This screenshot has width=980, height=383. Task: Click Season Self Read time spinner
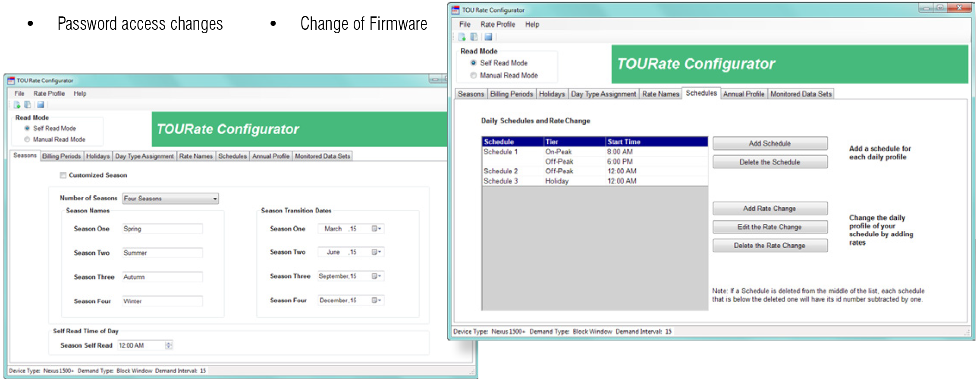point(169,345)
